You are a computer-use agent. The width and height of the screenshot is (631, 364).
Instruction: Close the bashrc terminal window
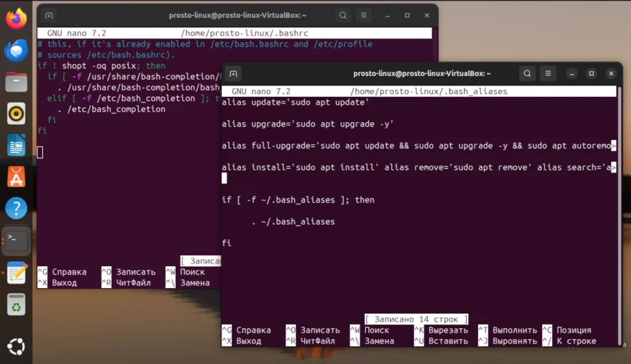[427, 15]
